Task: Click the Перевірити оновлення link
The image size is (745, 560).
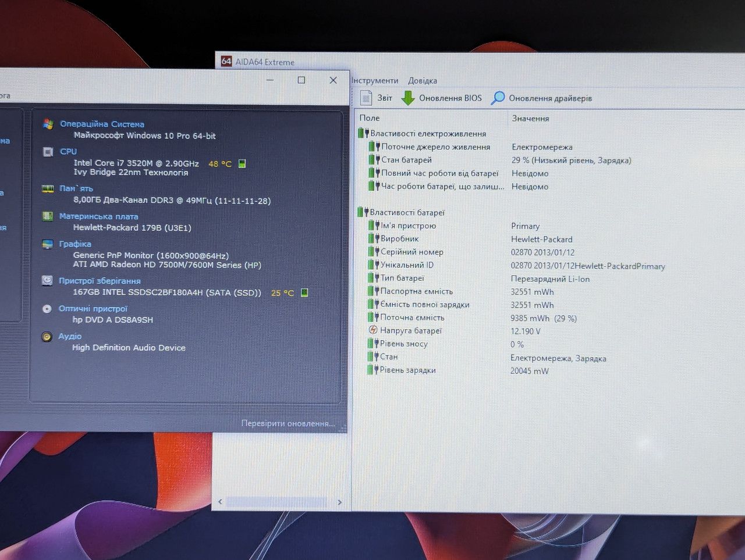Action: point(288,423)
